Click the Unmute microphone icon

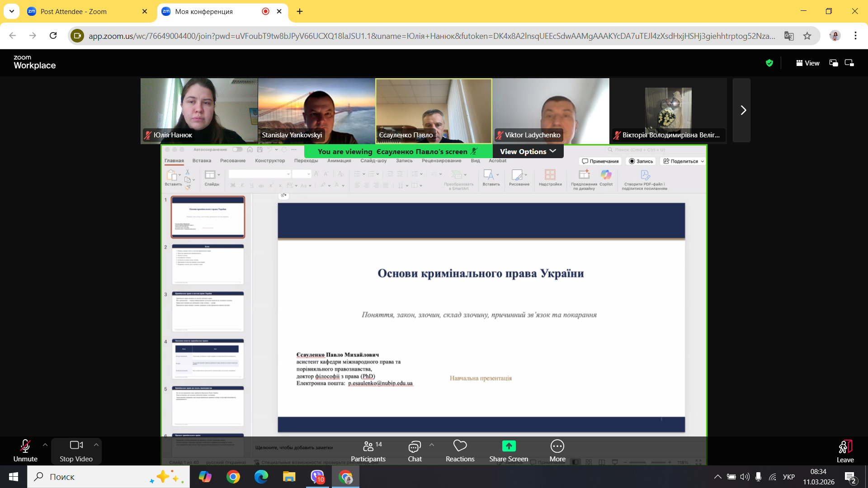click(x=25, y=446)
